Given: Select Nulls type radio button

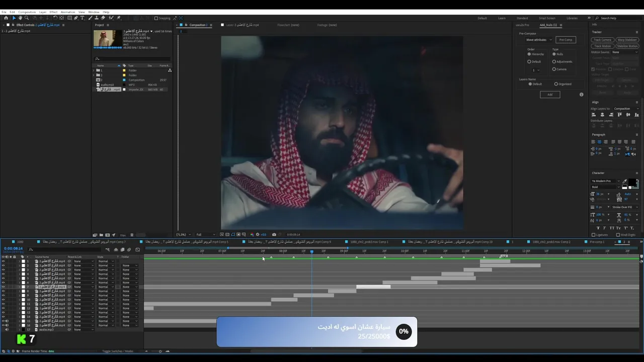Looking at the screenshot, I should point(554,54).
